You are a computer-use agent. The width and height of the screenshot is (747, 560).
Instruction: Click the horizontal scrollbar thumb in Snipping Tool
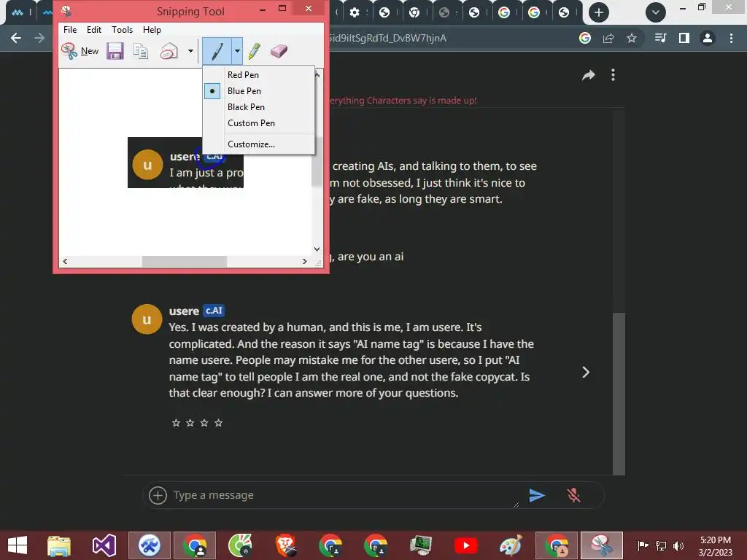point(185,261)
